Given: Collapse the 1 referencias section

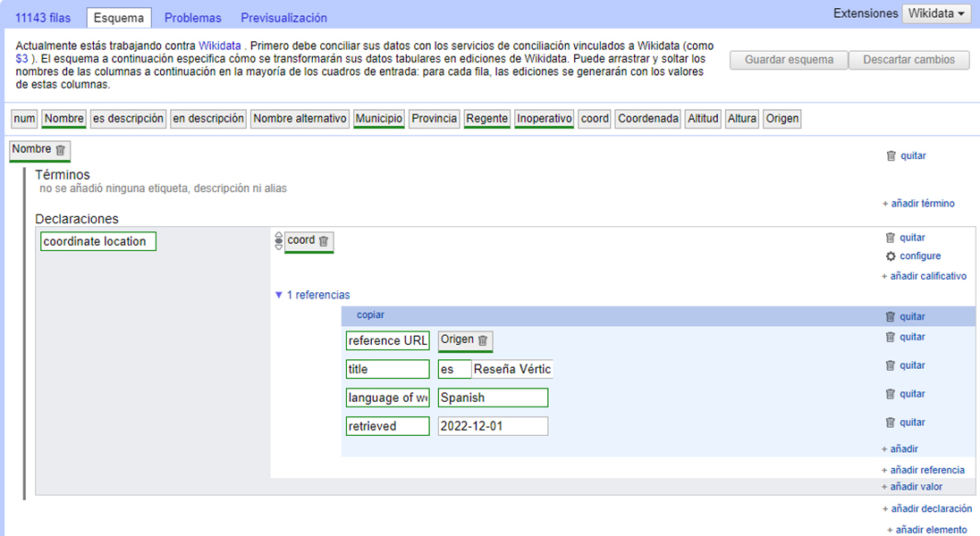Looking at the screenshot, I should [x=312, y=295].
